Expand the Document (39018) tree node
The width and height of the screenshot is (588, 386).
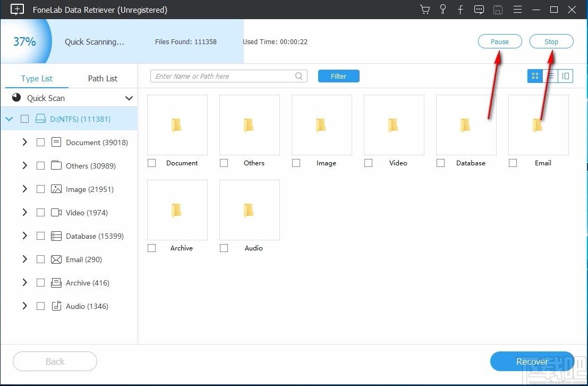pyautogui.click(x=25, y=142)
